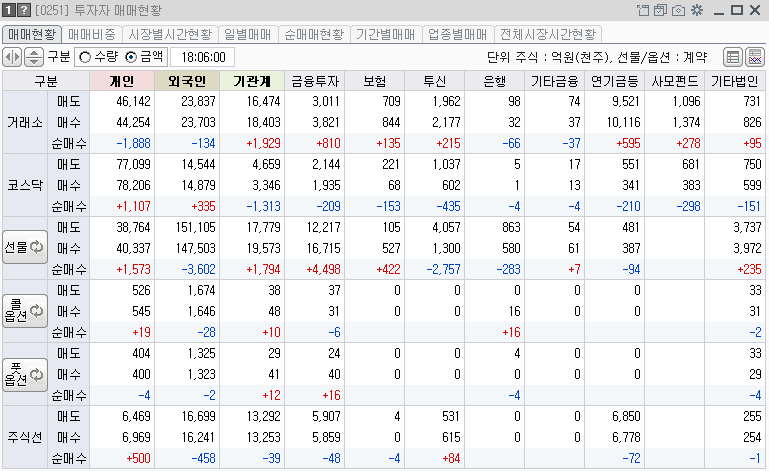Click refresh arrows on the 선물 button
The height and width of the screenshot is (471, 769).
tap(37, 247)
